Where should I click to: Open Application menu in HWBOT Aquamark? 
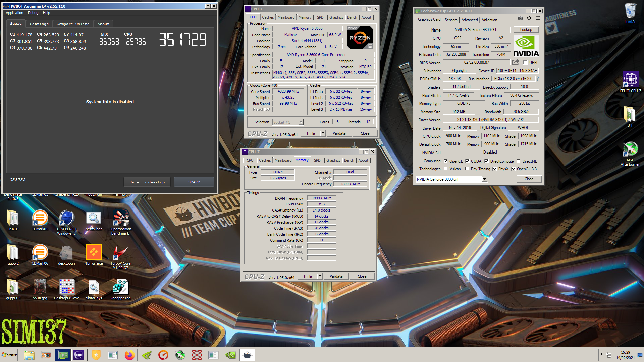[14, 13]
